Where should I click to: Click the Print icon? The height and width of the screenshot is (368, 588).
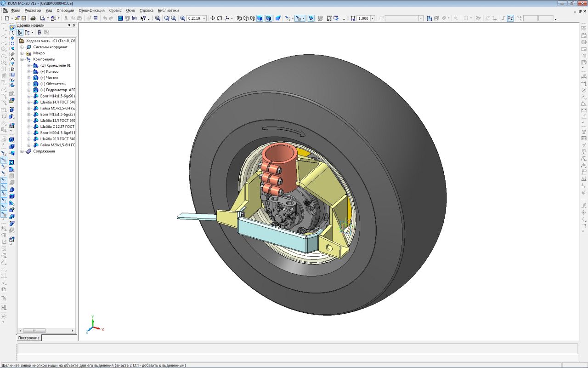pos(33,18)
